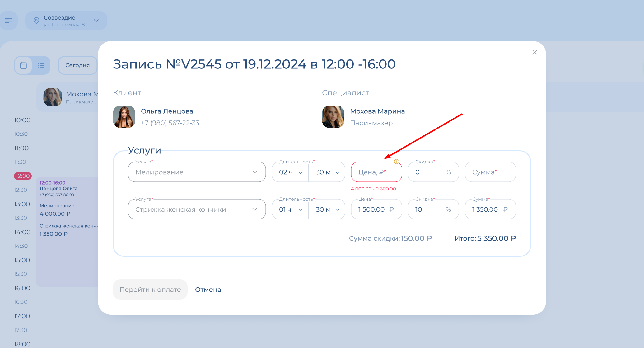The width and height of the screenshot is (644, 348).
Task: Click the Перейти к оплате button
Action: 150,289
